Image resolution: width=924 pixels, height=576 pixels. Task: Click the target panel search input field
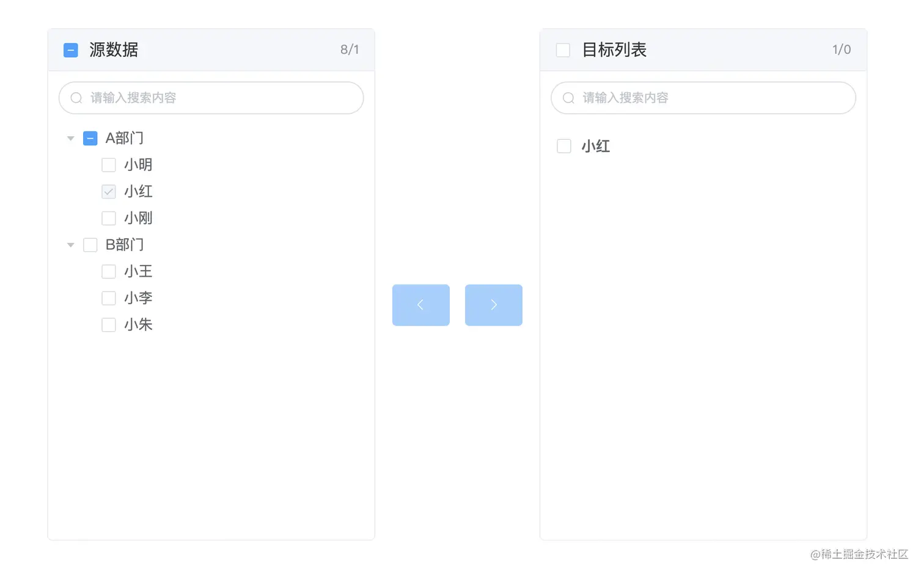pyautogui.click(x=702, y=98)
